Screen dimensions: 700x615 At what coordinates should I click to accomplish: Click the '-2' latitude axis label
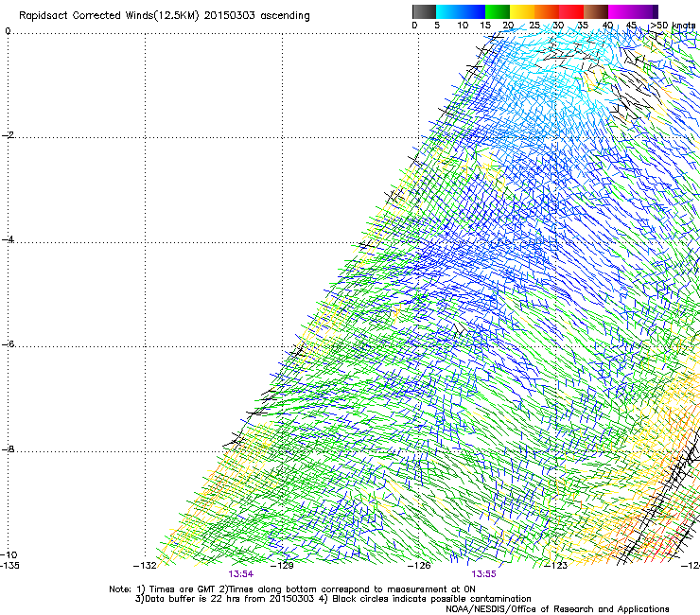(x=8, y=135)
